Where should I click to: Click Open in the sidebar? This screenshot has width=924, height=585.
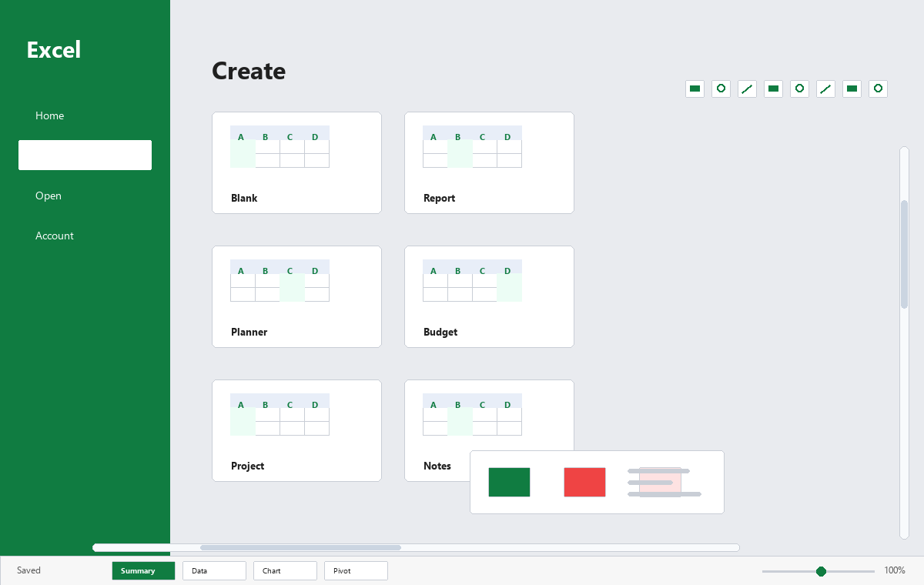tap(49, 196)
